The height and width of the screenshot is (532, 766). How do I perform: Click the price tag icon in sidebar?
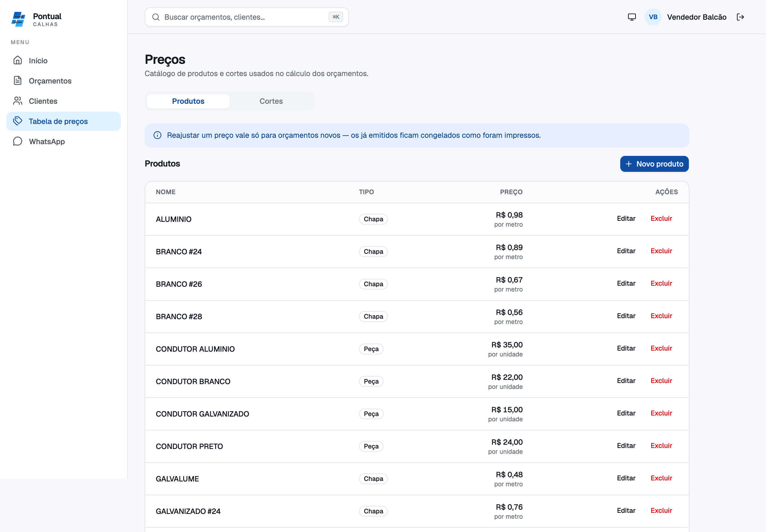18,121
